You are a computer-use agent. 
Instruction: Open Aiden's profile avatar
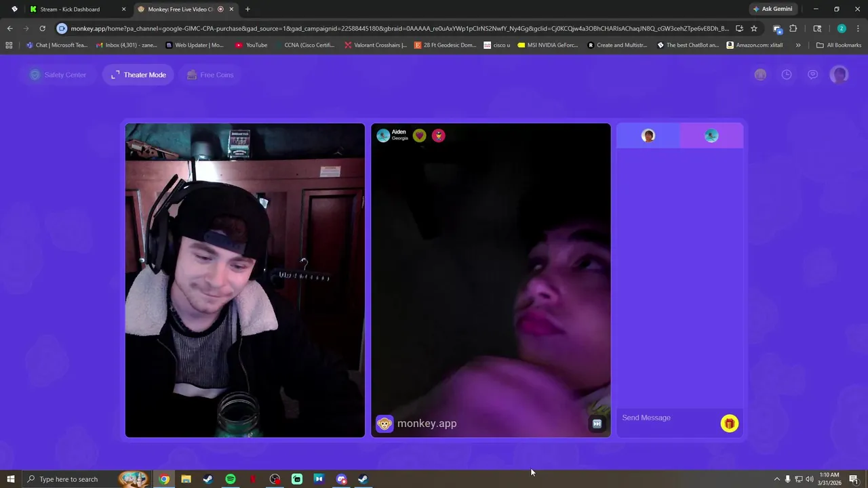click(383, 136)
